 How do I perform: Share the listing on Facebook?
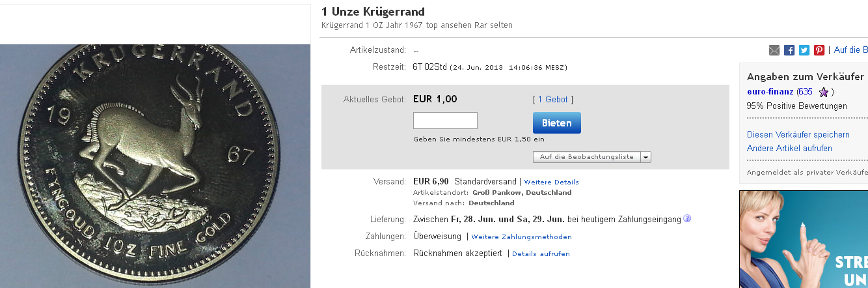tap(789, 50)
